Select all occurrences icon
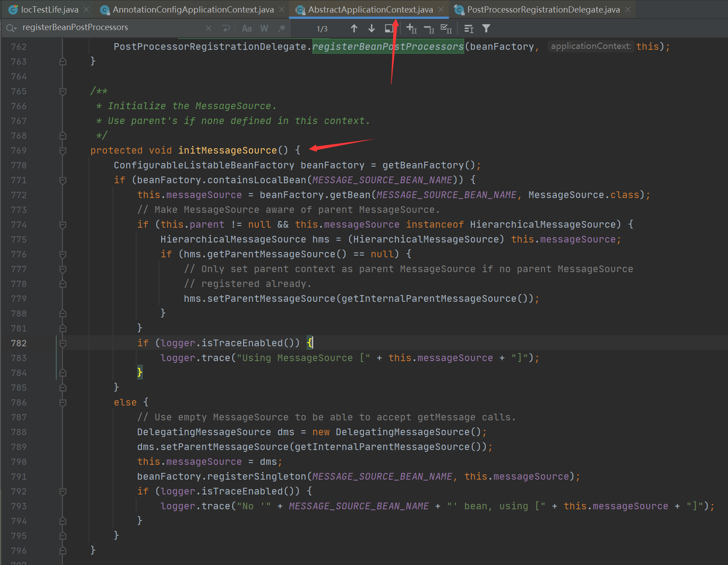 click(446, 29)
